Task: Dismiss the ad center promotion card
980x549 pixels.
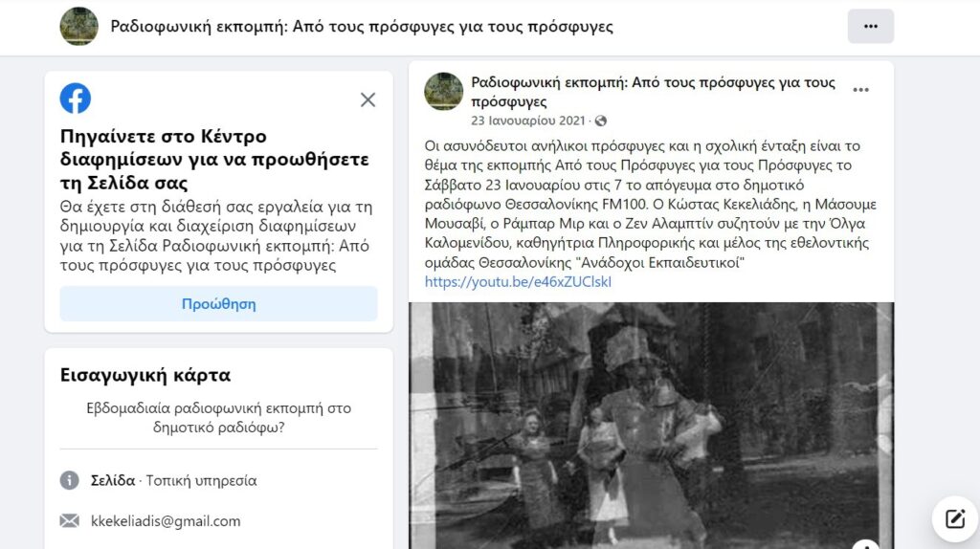Action: pyautogui.click(x=367, y=99)
